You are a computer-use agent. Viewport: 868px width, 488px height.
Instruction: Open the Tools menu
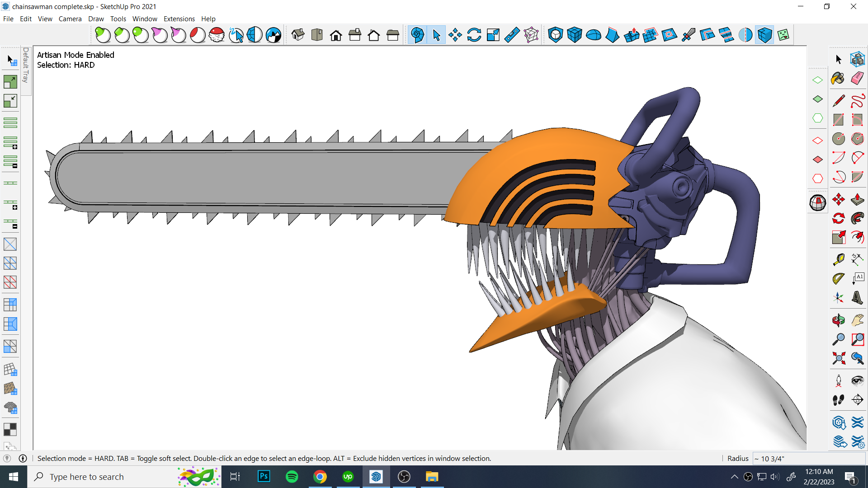click(x=118, y=19)
